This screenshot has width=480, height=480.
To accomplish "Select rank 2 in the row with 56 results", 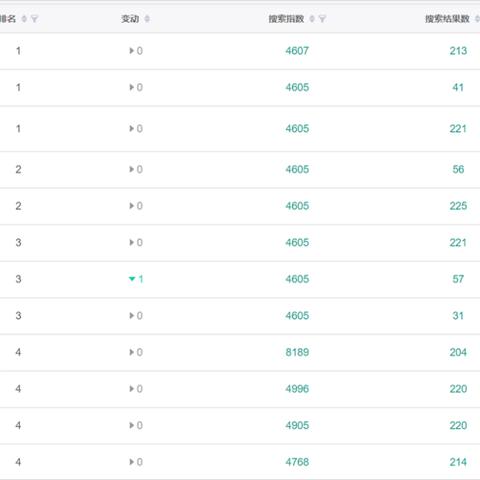I will click(18, 169).
